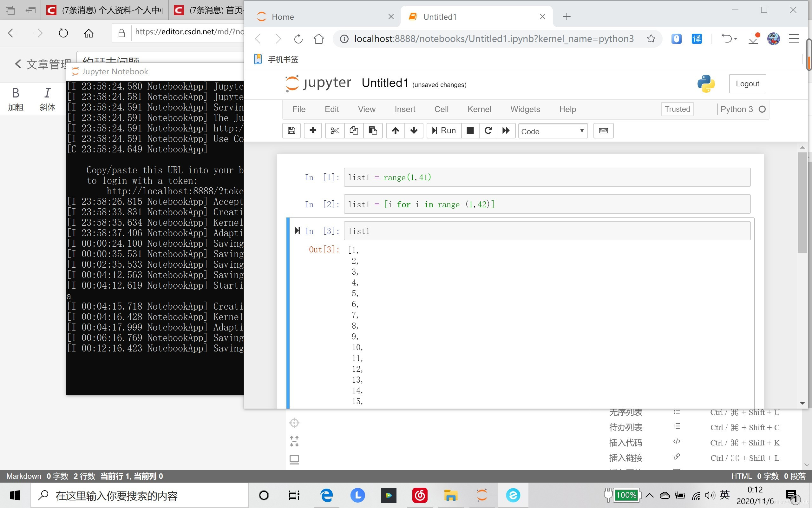The width and height of the screenshot is (812, 508).
Task: Run cell 3 using the step icon beside In [3]
Action: coord(297,231)
